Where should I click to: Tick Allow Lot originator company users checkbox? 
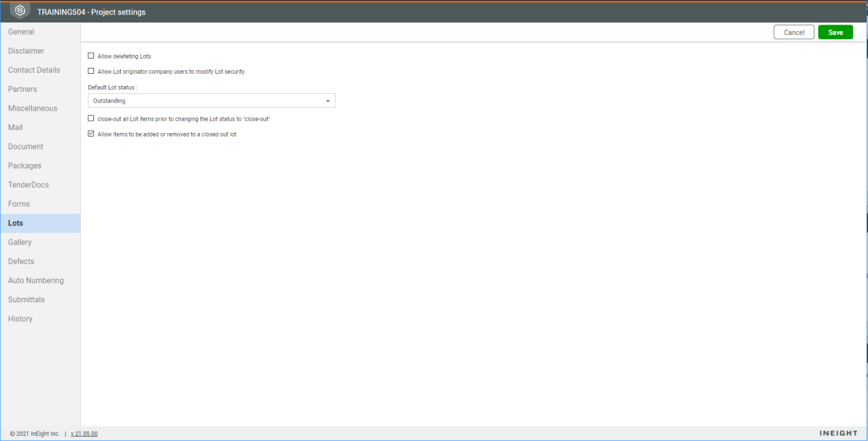pyautogui.click(x=91, y=71)
